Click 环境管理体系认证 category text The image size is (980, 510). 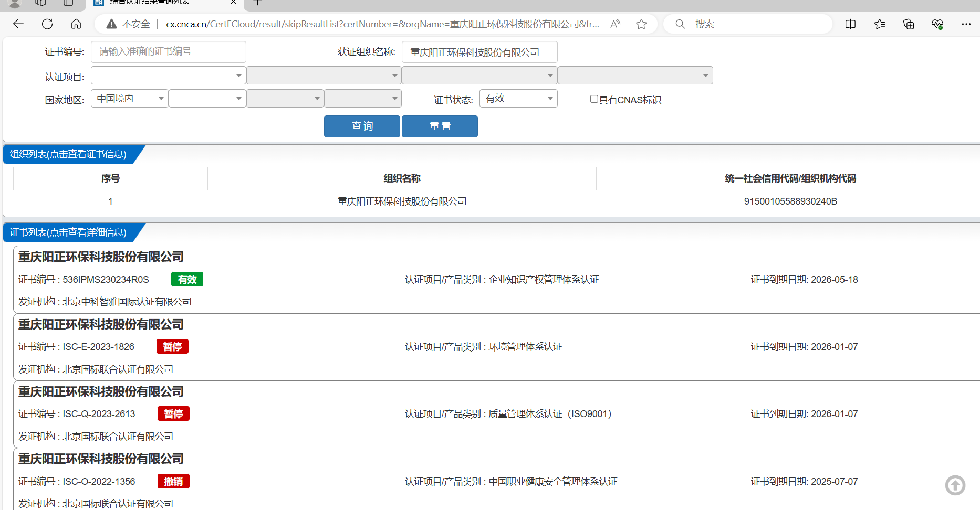pyautogui.click(x=526, y=347)
